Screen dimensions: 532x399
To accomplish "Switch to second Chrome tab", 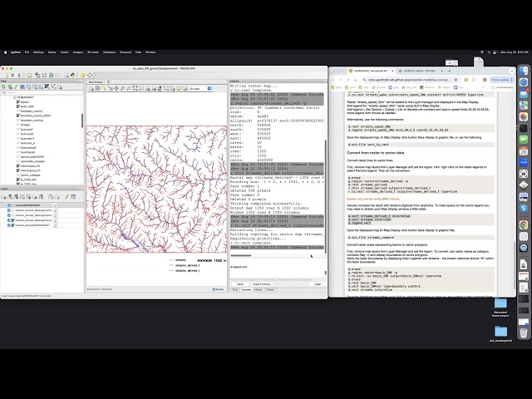I will pyautogui.click(x=421, y=71).
